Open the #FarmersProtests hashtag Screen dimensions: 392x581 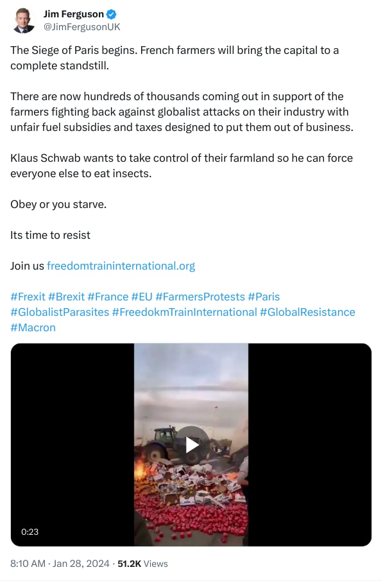[194, 297]
